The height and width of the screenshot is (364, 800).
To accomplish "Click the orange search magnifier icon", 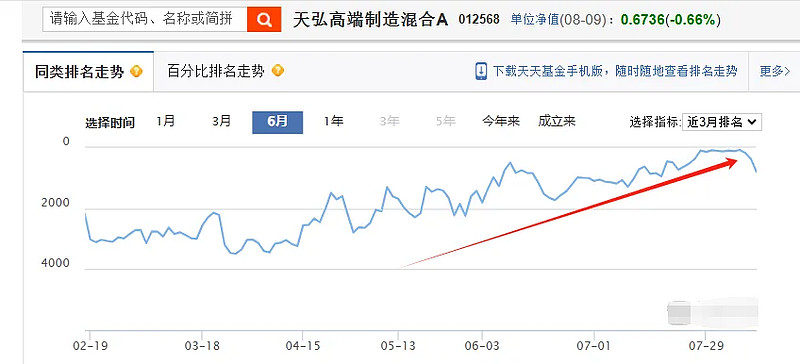I will [264, 20].
